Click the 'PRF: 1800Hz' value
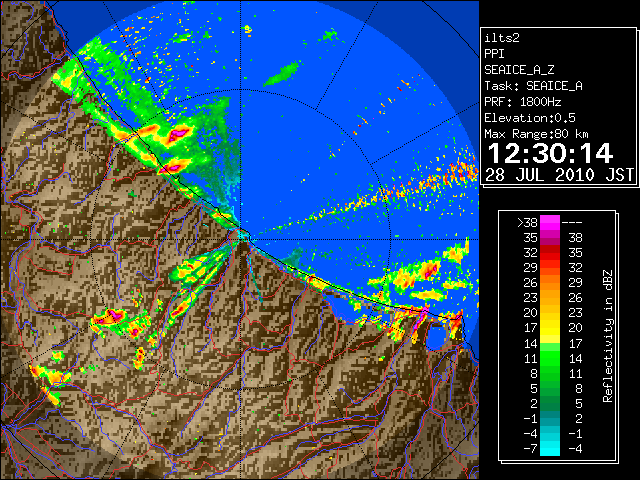Viewport: 640px width, 480px height. click(x=522, y=102)
